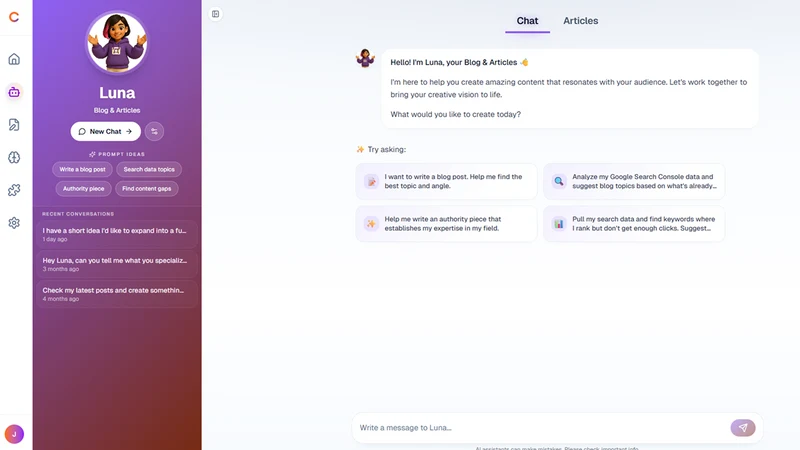
Task: Open the integrations puzzle piece icon
Action: click(14, 190)
